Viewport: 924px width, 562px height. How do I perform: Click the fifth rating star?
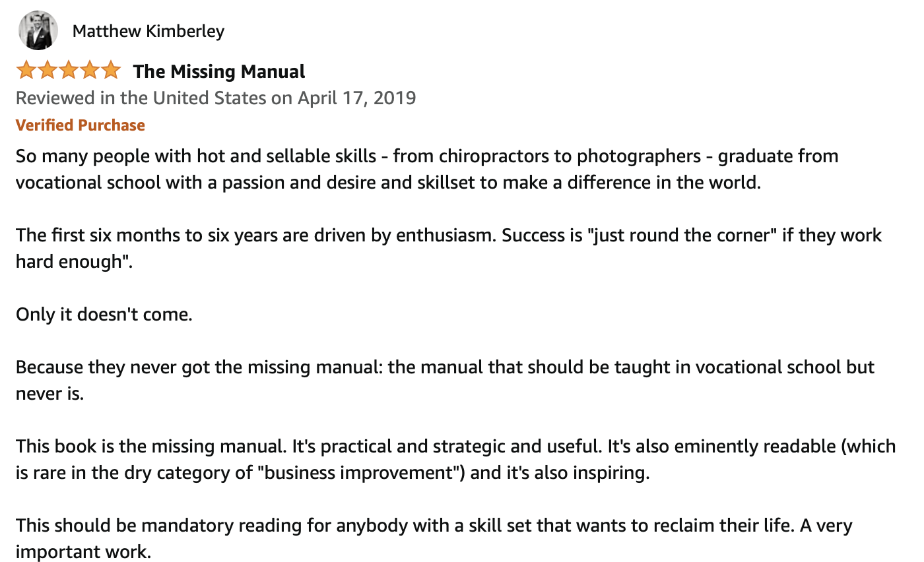(x=110, y=70)
